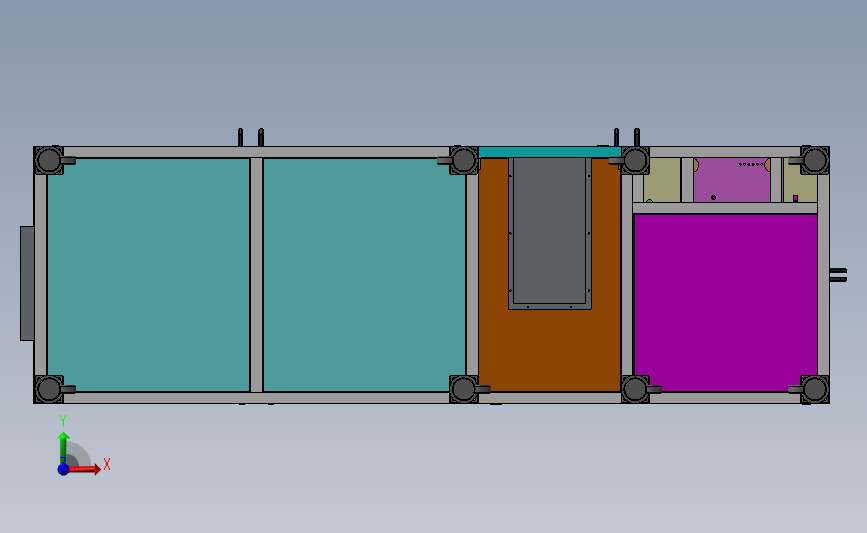
Task: Click the green Y axis arrow of the triad
Action: (63, 448)
